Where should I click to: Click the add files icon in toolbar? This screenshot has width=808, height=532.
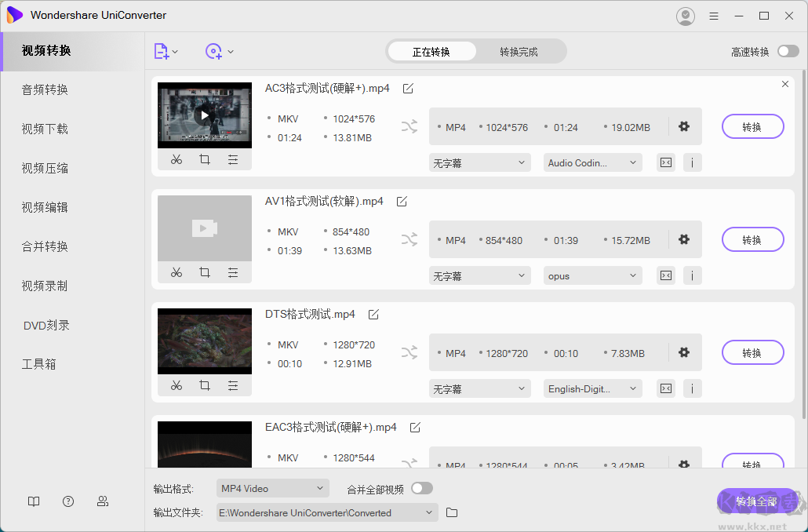pos(162,52)
